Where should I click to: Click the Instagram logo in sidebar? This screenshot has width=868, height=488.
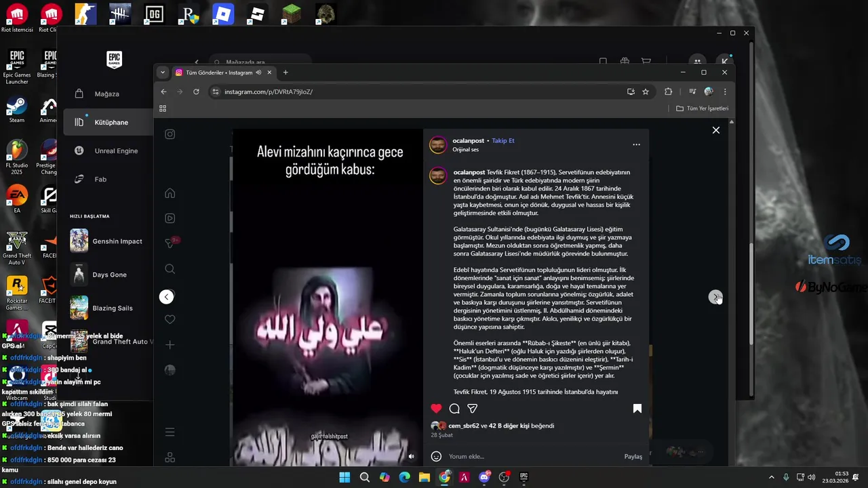[x=170, y=134]
